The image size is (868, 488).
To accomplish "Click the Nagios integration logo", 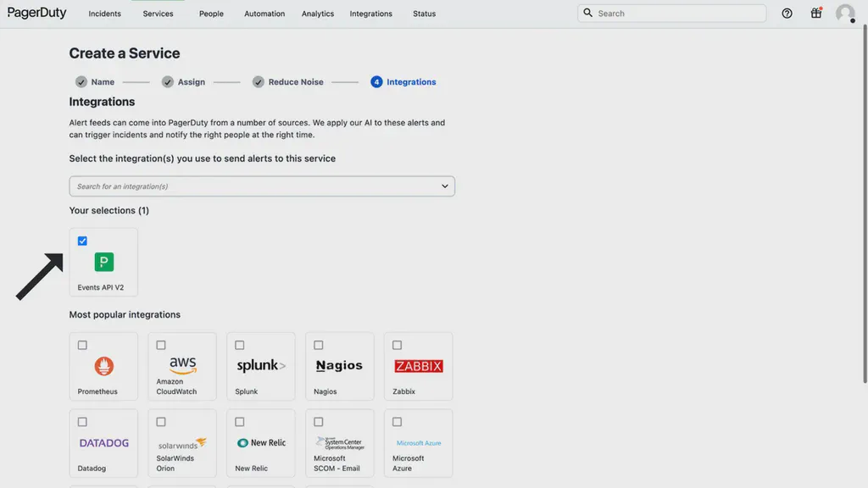I will 339,365.
